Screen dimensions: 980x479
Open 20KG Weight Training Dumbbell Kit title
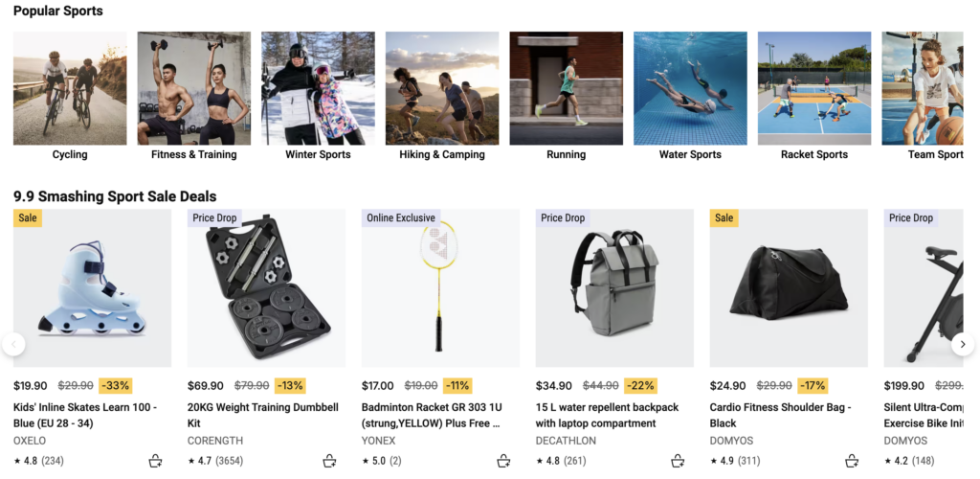263,415
